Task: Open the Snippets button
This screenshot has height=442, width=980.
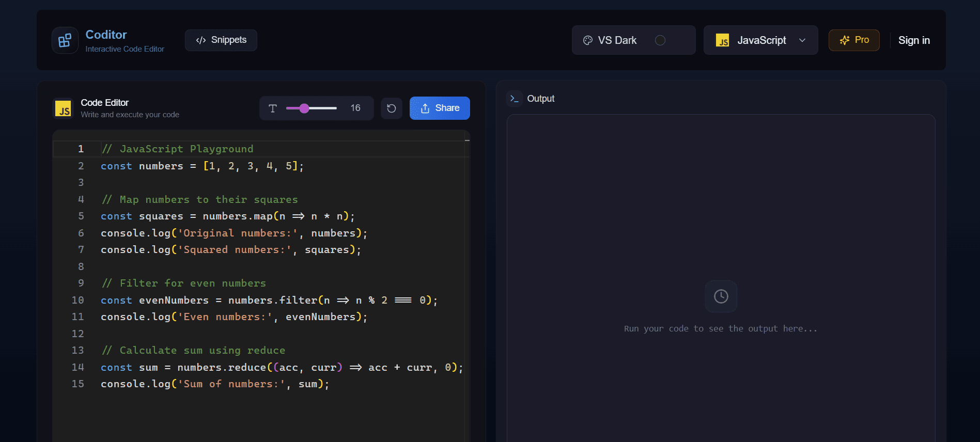Action: [x=221, y=40]
